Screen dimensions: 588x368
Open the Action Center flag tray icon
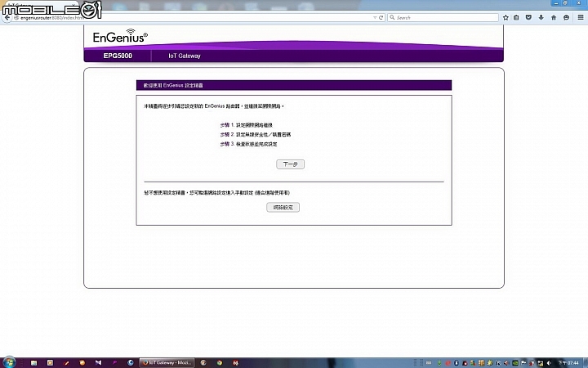(x=523, y=363)
